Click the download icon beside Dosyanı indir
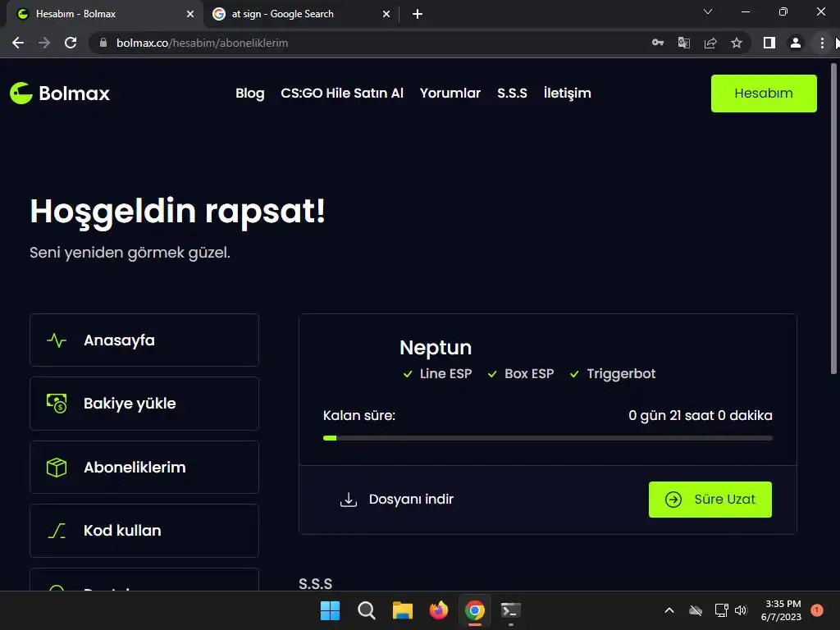The width and height of the screenshot is (840, 630). pyautogui.click(x=348, y=500)
